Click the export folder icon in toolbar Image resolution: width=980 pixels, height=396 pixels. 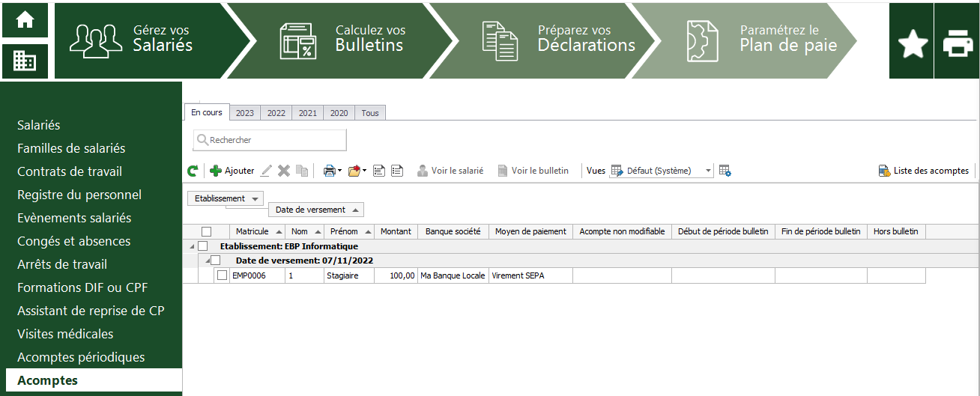coord(355,171)
